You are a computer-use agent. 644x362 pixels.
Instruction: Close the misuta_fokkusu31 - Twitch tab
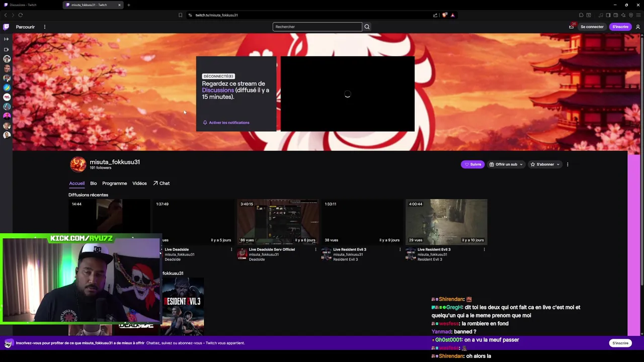tap(119, 5)
